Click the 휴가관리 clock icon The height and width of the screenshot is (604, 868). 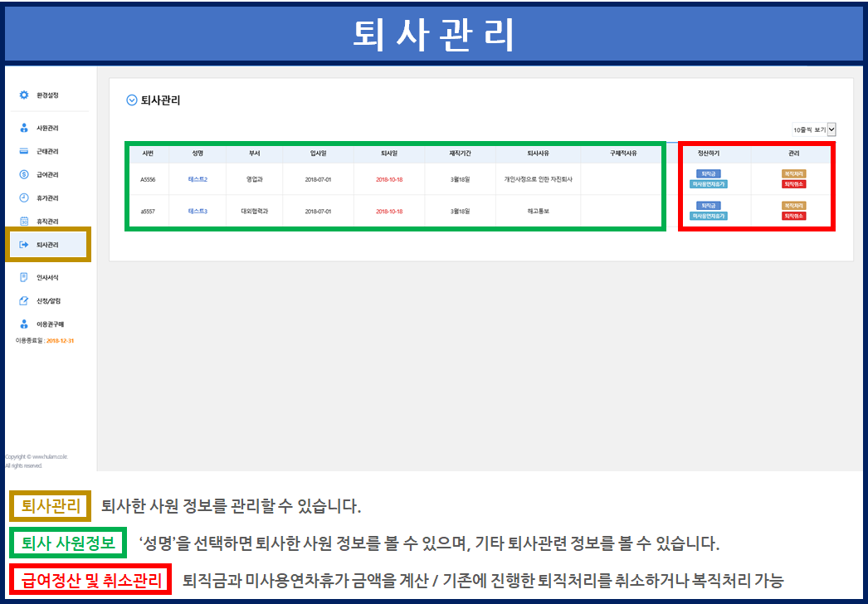[24, 198]
